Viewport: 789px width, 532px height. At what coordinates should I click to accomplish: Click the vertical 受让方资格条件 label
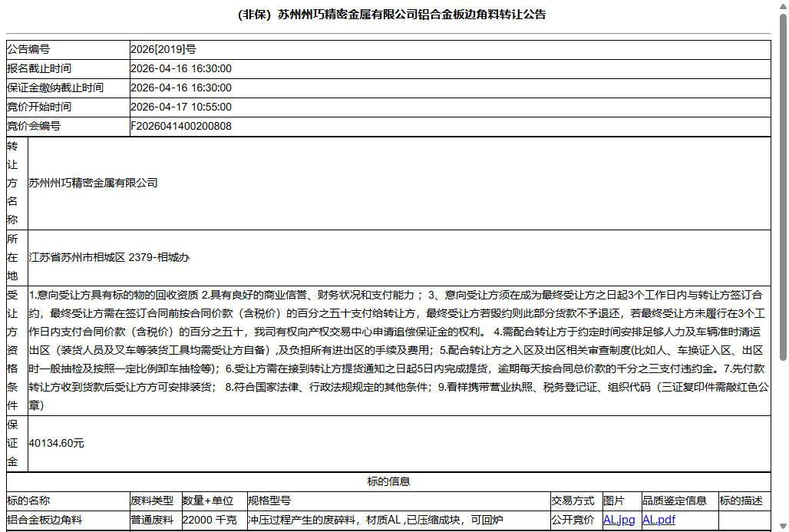[x=12, y=350]
